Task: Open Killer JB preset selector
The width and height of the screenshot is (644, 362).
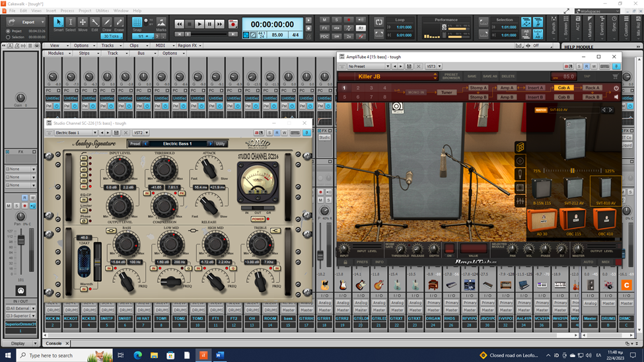Action: point(388,77)
